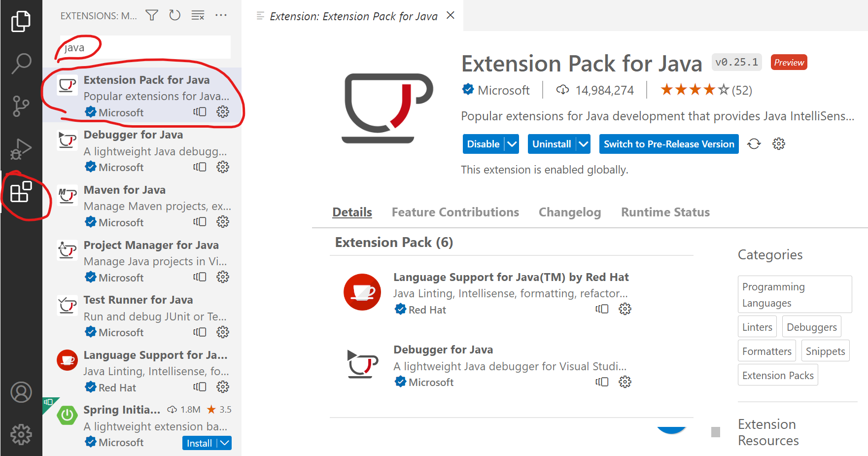This screenshot has height=456, width=868.
Task: Select Spring Initializr extension in list
Action: (x=142, y=426)
